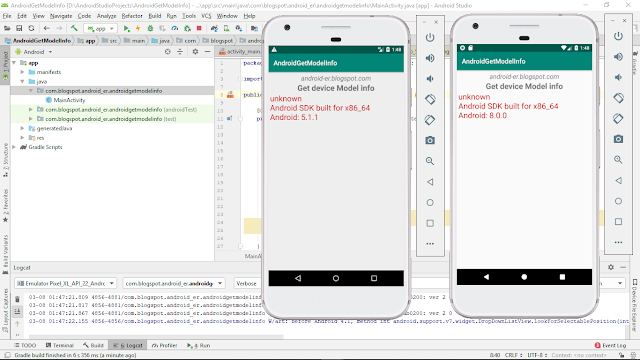Click the debug app bug icon
Image resolution: width=640 pixels, height=360 pixels.
point(150,28)
